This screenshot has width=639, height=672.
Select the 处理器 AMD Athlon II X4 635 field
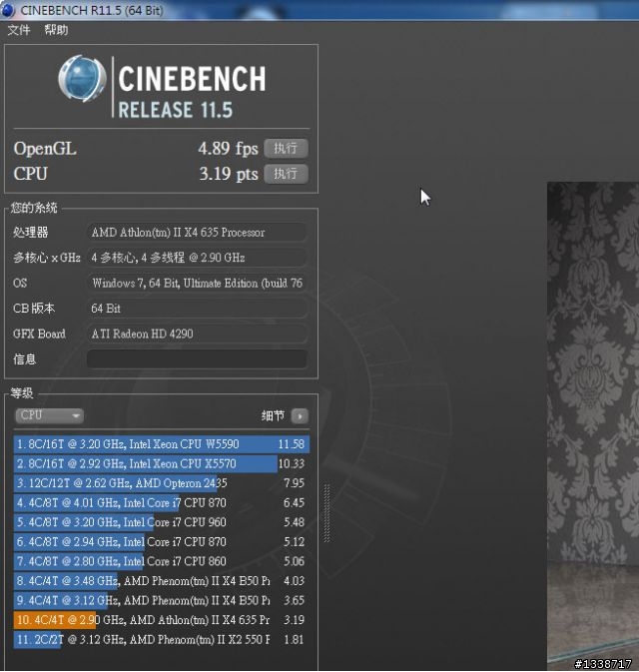pyautogui.click(x=197, y=233)
